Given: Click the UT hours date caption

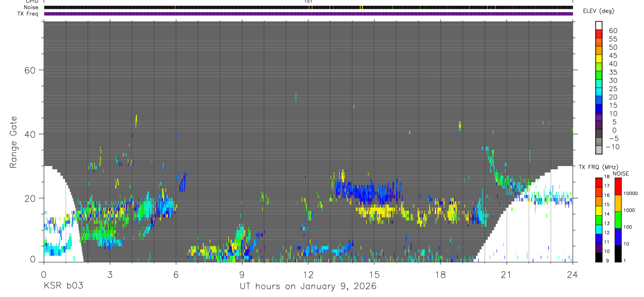Looking at the screenshot, I should (x=308, y=286).
